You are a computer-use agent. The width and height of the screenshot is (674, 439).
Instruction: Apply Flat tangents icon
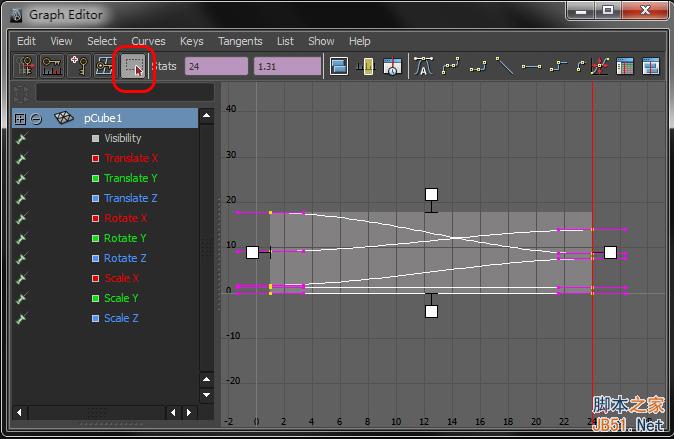point(531,67)
